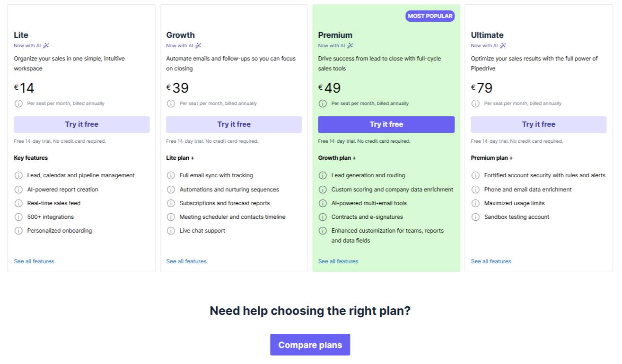The image size is (622, 364).
Task: Click the info icon for Full email sync with tracking
Action: tap(171, 175)
